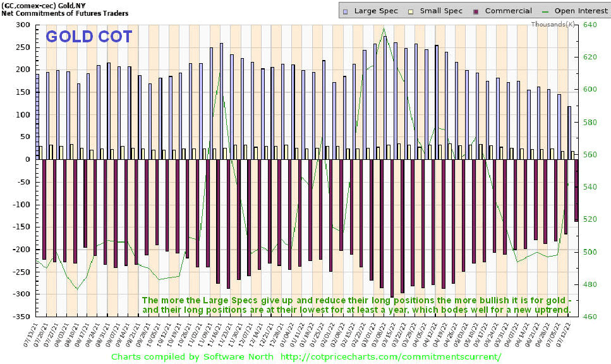Image resolution: width=611 pixels, height=364 pixels.
Task: Click the Net Commitments of Futures Traders subtitle
Action: pos(65,13)
